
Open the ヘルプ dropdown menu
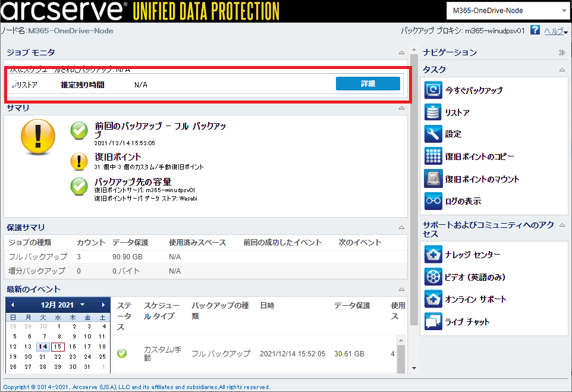556,32
